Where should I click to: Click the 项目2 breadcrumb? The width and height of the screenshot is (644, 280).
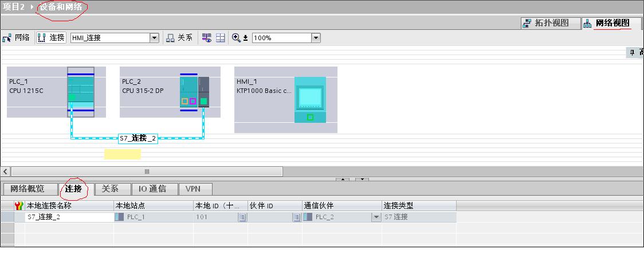point(14,7)
